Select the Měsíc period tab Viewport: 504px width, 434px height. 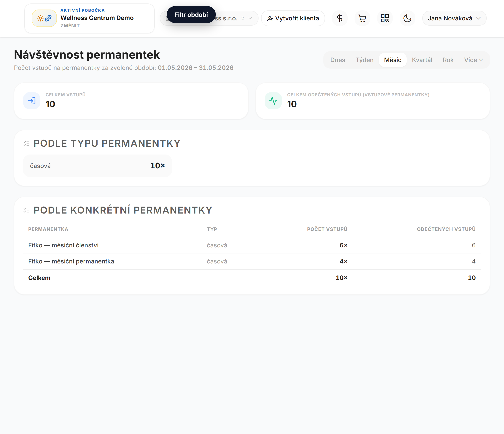(393, 60)
